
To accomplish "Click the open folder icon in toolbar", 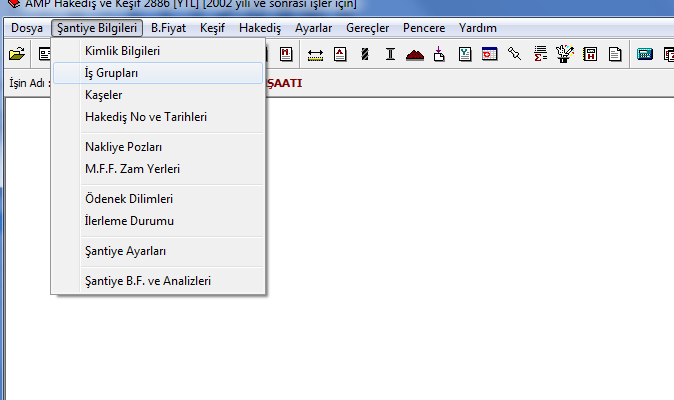I will (x=17, y=54).
